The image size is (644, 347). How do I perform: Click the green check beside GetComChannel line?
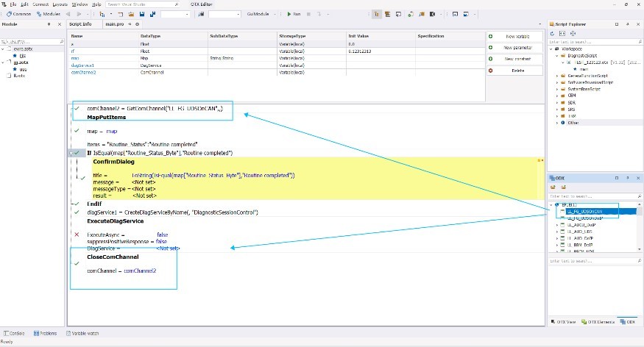coord(77,108)
